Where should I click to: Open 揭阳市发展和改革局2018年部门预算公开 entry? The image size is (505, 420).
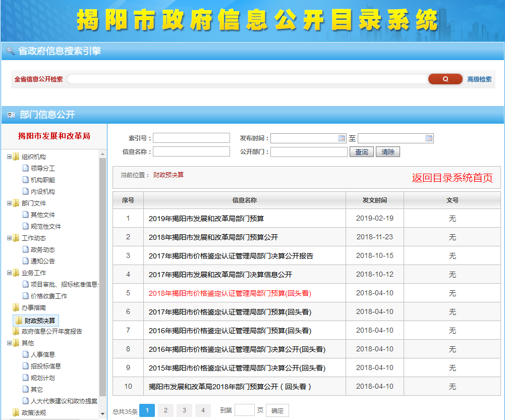coord(230,387)
